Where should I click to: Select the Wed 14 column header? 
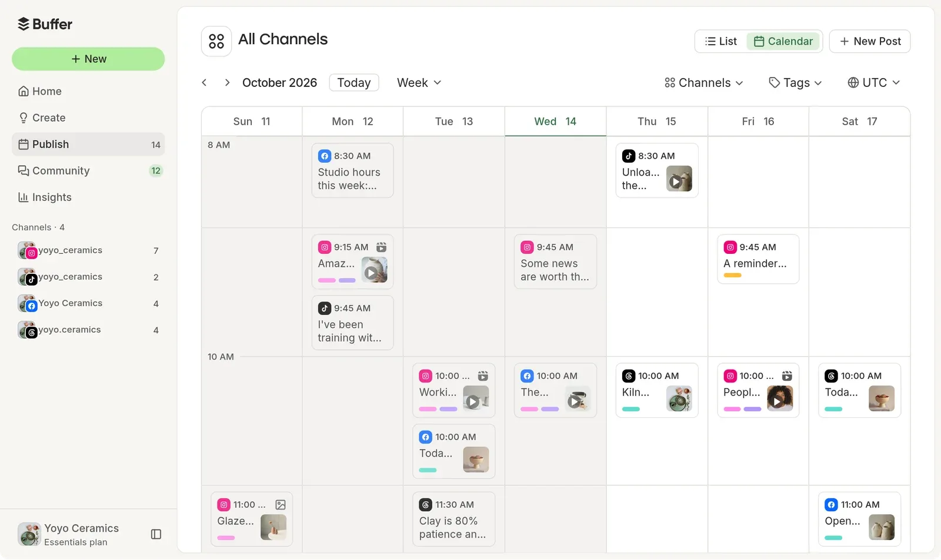[x=555, y=122]
